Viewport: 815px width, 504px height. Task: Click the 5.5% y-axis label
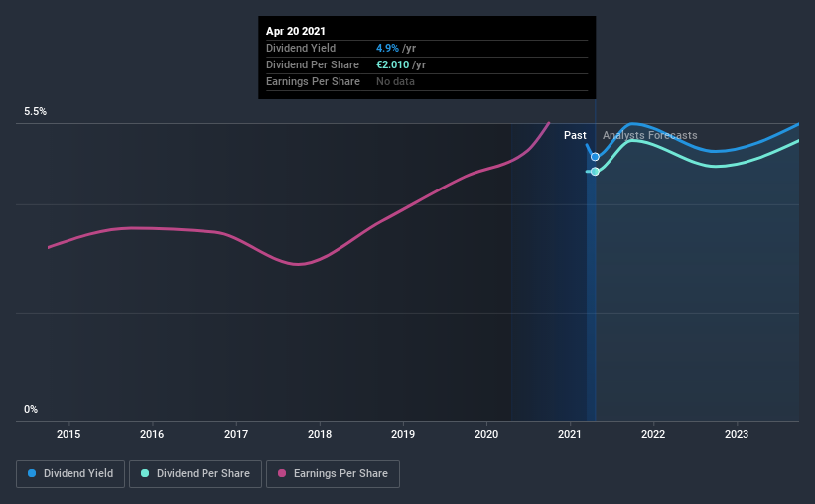click(36, 112)
